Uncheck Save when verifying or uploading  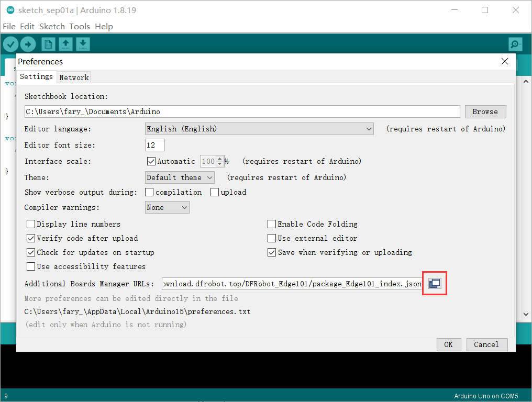click(272, 253)
